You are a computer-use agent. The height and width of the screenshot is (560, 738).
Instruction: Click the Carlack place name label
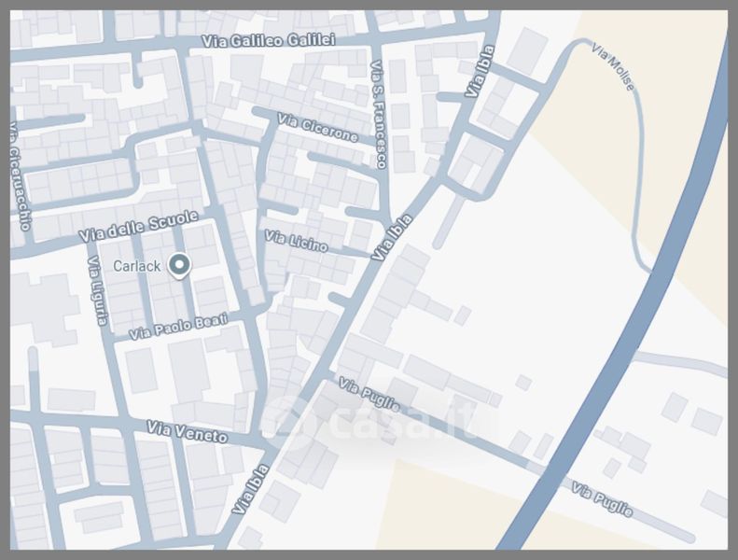[x=137, y=266]
